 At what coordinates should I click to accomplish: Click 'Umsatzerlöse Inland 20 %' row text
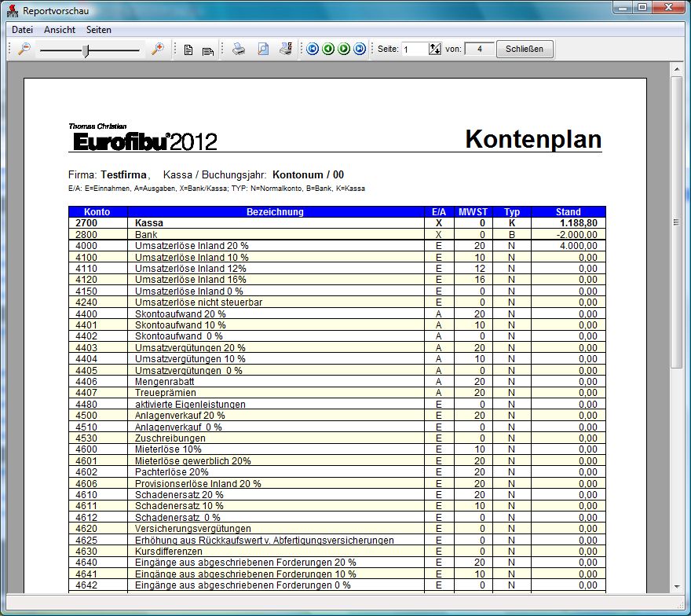coord(192,246)
